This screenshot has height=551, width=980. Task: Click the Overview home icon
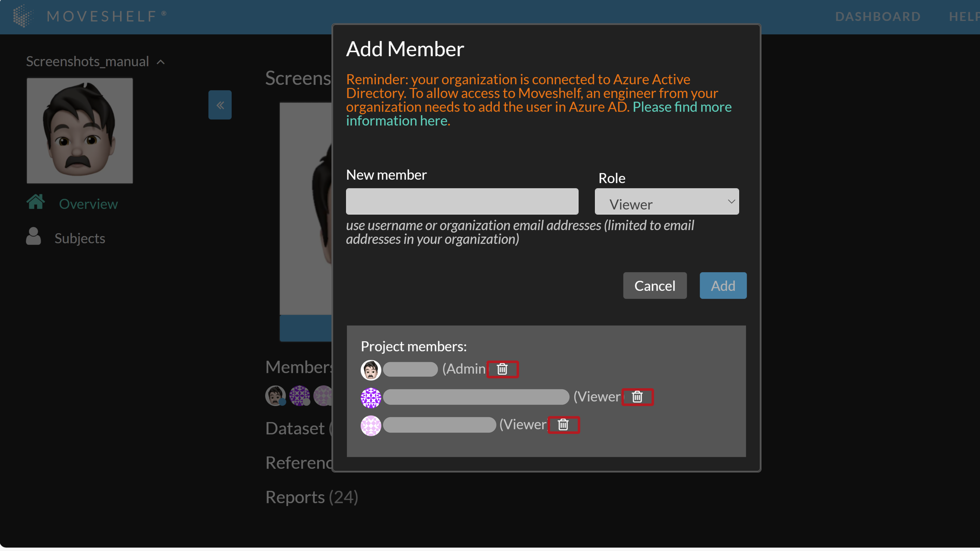36,202
